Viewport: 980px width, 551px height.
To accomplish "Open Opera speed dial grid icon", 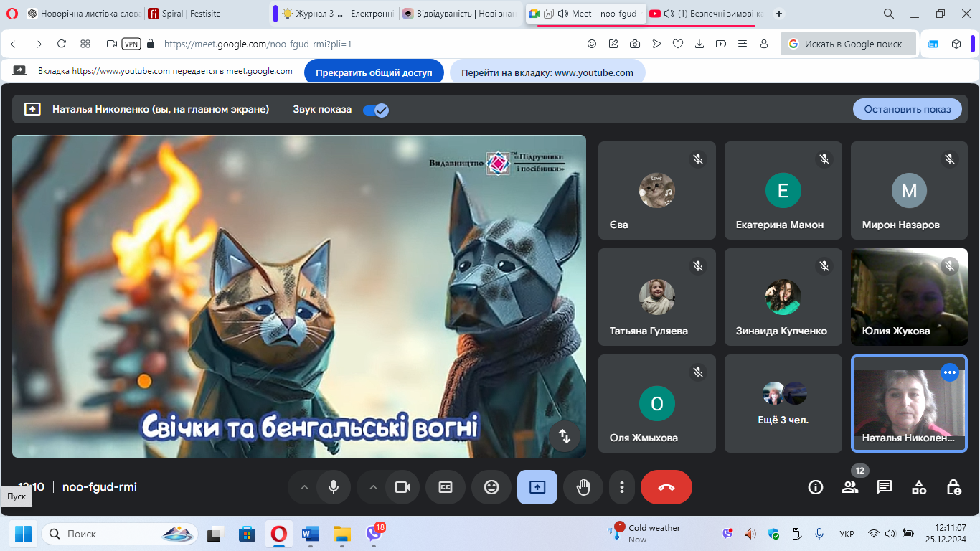I will coord(85,44).
